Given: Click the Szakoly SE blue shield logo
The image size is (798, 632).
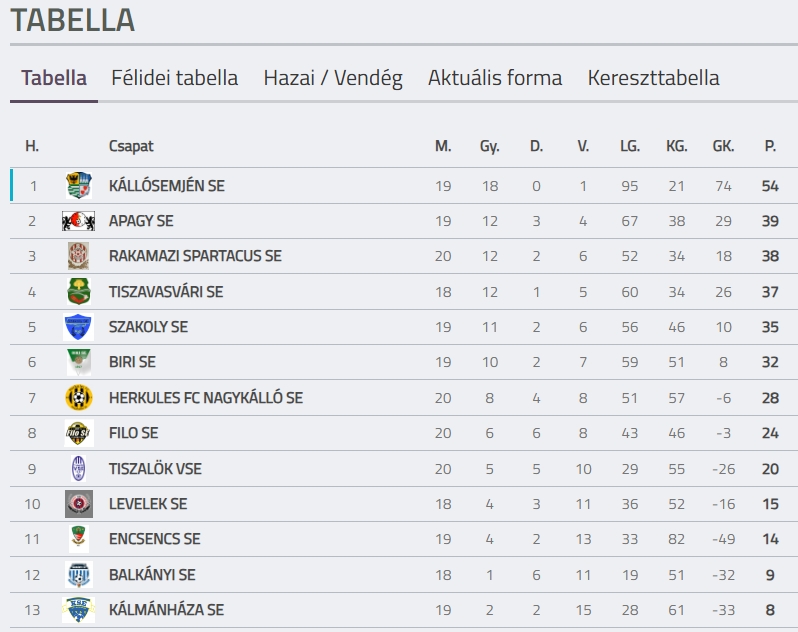Looking at the screenshot, I should click(x=78, y=327).
